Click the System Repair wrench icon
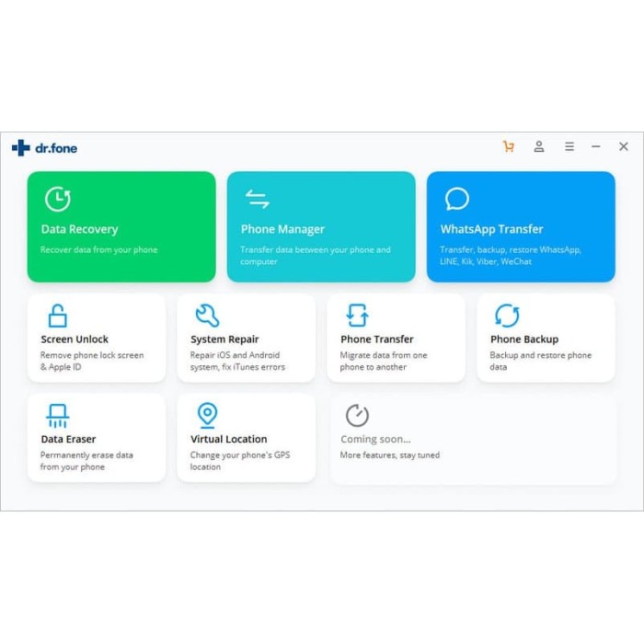The height and width of the screenshot is (644, 644). coord(207,316)
